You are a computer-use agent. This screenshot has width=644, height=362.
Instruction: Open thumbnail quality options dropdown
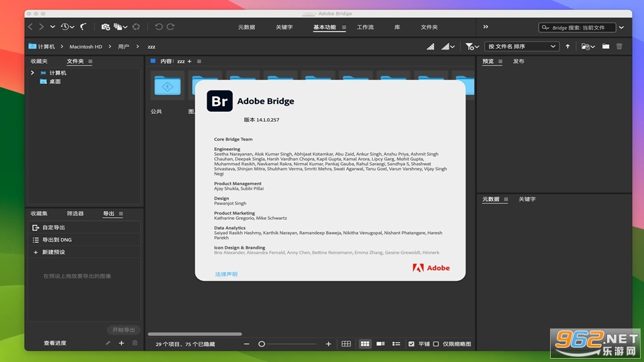pyautogui.click(x=448, y=46)
